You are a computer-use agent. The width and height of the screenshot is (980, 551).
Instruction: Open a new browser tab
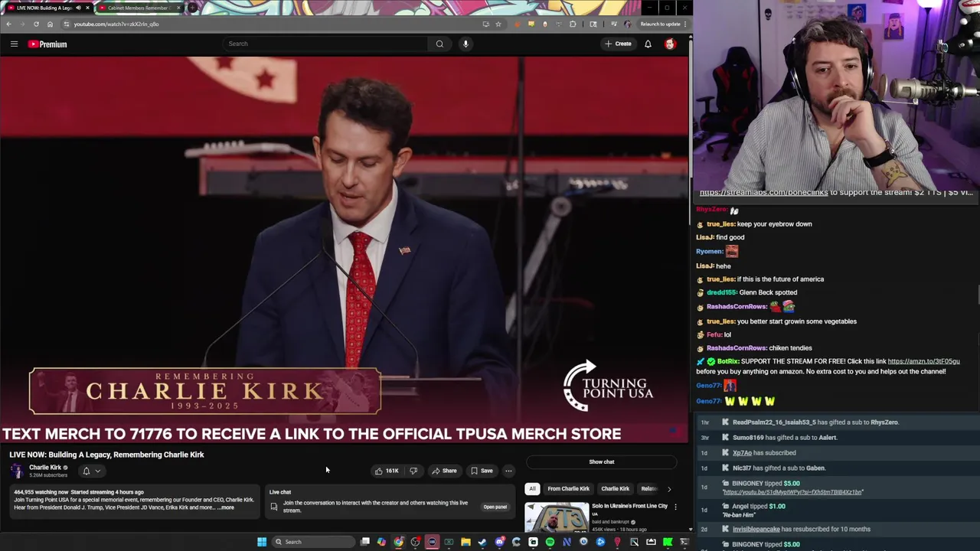pos(192,8)
